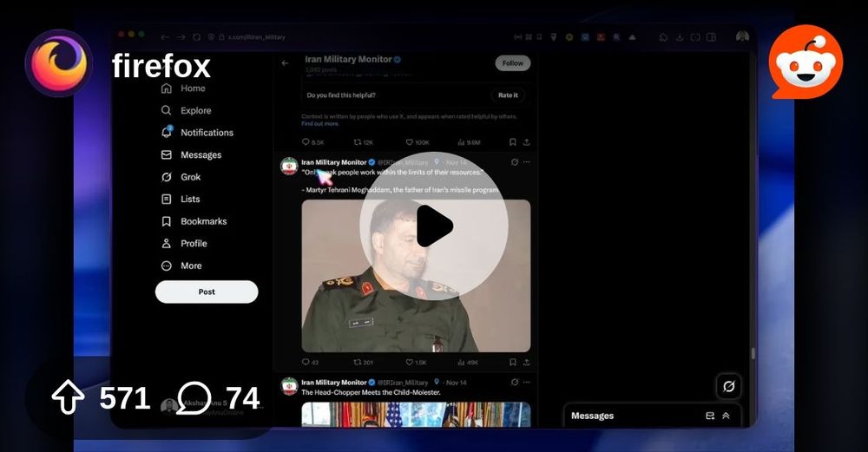
Task: Click the site lock icon in the address bar
Action: coord(221,37)
